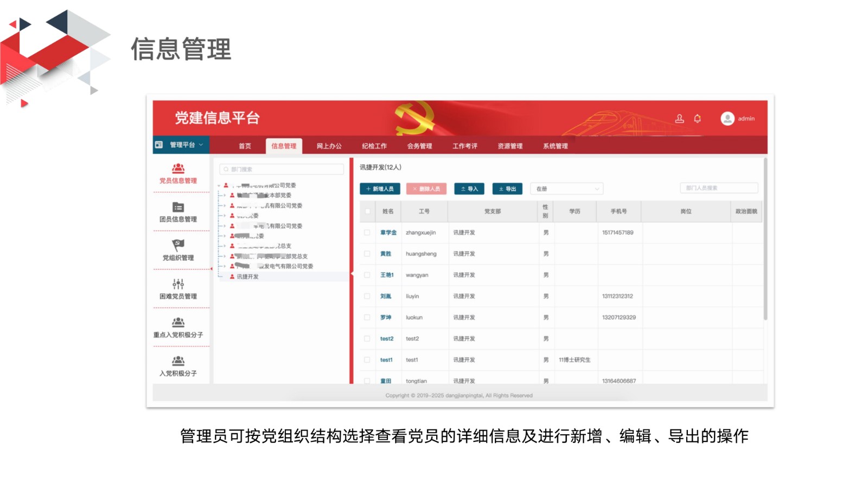Viewport: 868px width, 488px height.
Task: Click the admin username text
Action: (746, 119)
